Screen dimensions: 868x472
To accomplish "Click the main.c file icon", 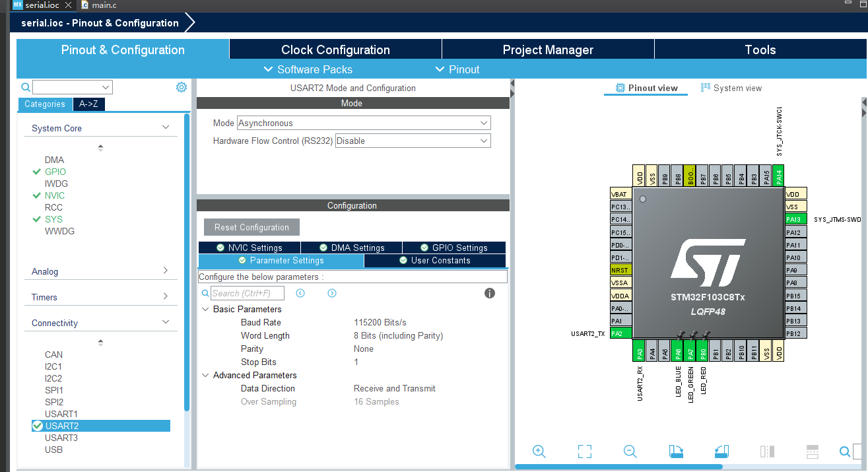I will pos(84,5).
